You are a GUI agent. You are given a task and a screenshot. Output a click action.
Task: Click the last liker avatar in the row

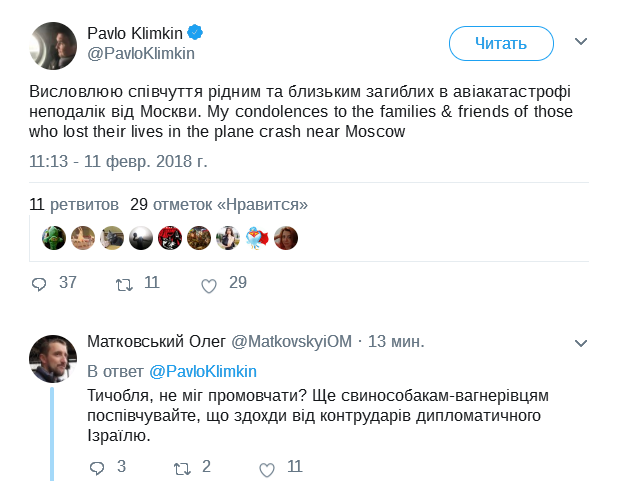[x=286, y=237]
